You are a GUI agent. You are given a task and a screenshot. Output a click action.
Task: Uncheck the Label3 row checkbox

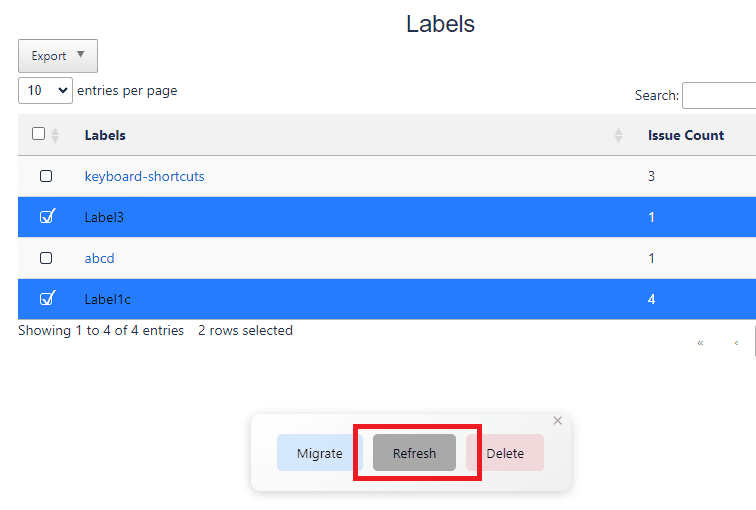[46, 216]
